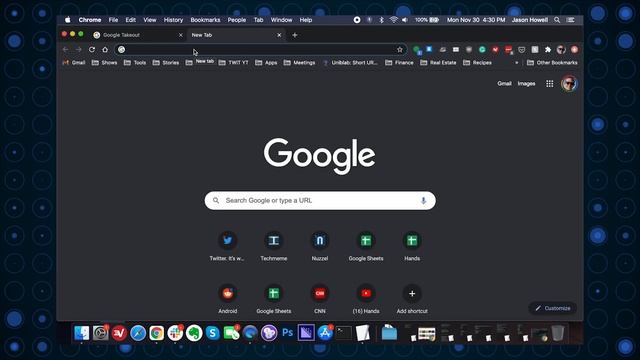Open the Chrome profile avatar in toolbar
The width and height of the screenshot is (640, 360).
pyautogui.click(x=561, y=49)
